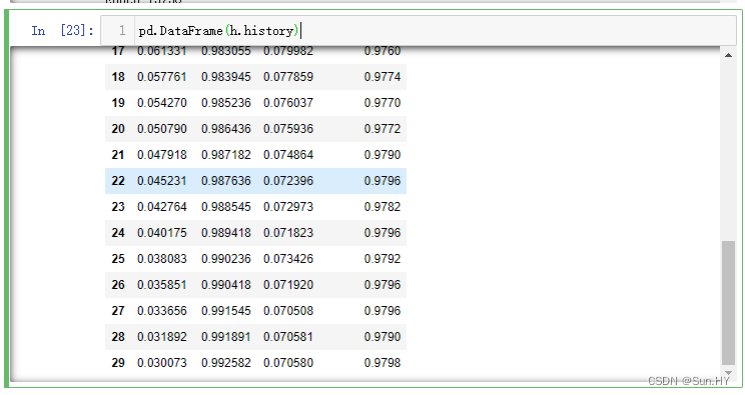
Task: Click the value 0.050790
Action: pos(162,129)
